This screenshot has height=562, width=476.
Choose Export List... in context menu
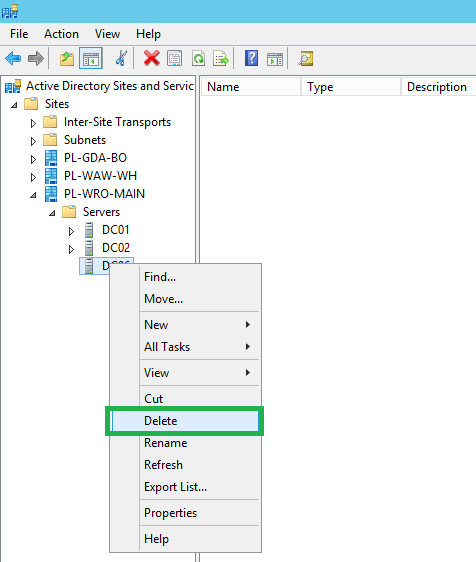(x=185, y=487)
